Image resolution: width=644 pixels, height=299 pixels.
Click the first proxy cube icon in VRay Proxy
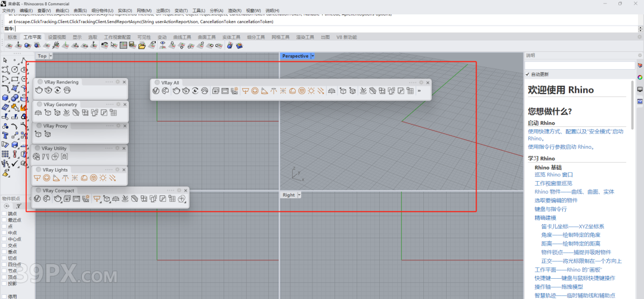[39, 135]
